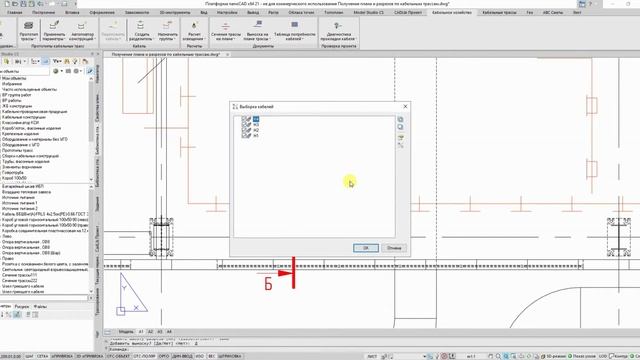Open the Вставка ribbon tab
The image size is (640, 360).
pyautogui.click(x=72, y=13)
